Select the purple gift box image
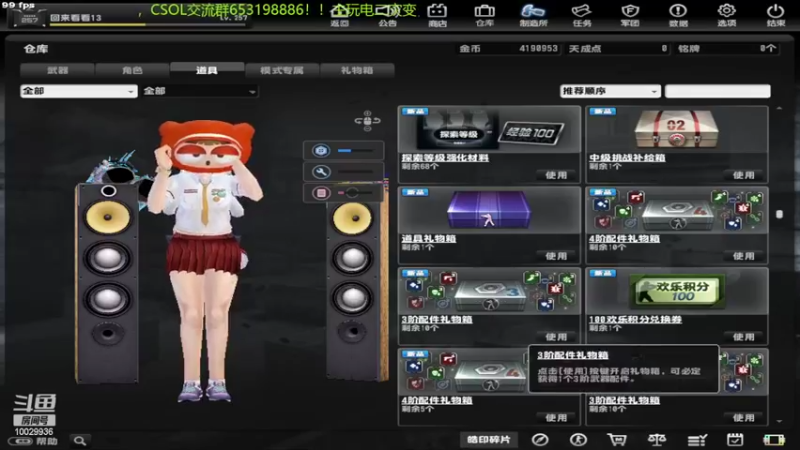 click(x=489, y=210)
